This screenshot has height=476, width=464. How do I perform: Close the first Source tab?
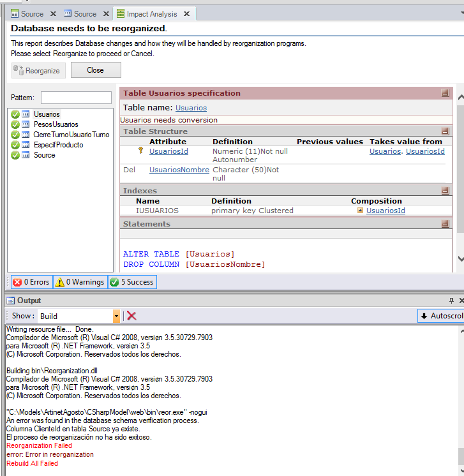[x=53, y=14]
